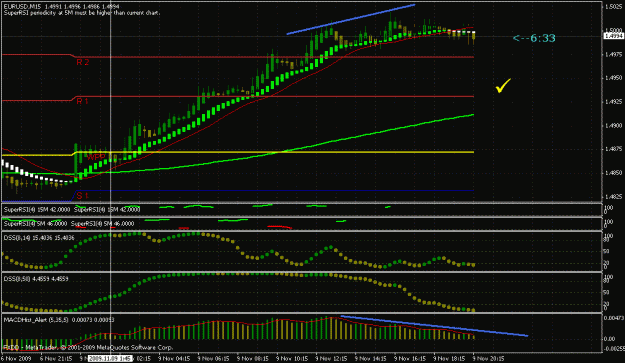The width and height of the screenshot is (625, 363).
Task: Click the 1.4875 price axis level
Action: tap(613, 149)
